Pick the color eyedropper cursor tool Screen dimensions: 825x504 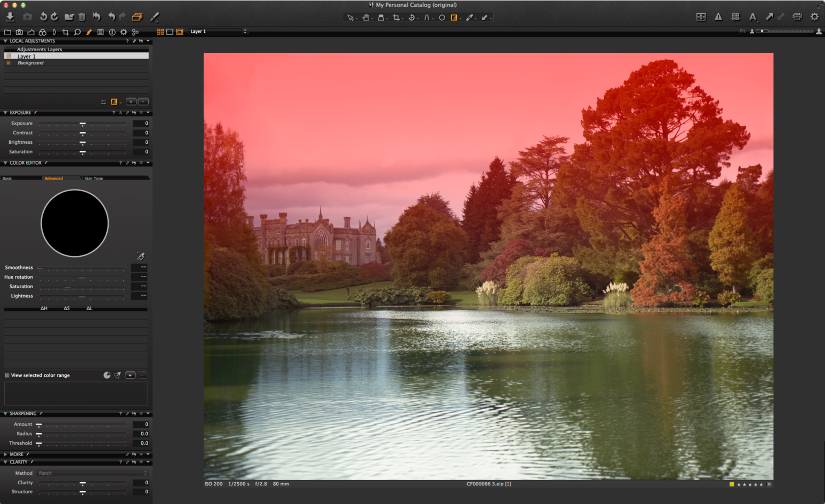click(469, 17)
